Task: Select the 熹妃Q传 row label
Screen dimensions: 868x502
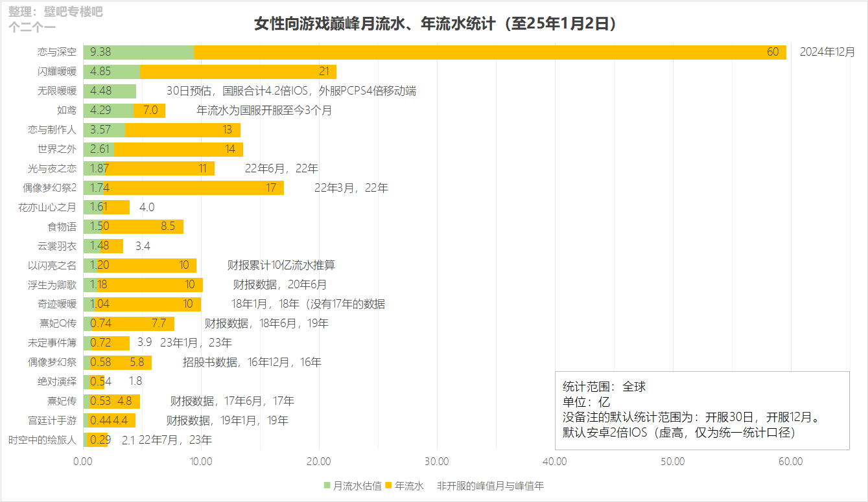Action: click(58, 324)
